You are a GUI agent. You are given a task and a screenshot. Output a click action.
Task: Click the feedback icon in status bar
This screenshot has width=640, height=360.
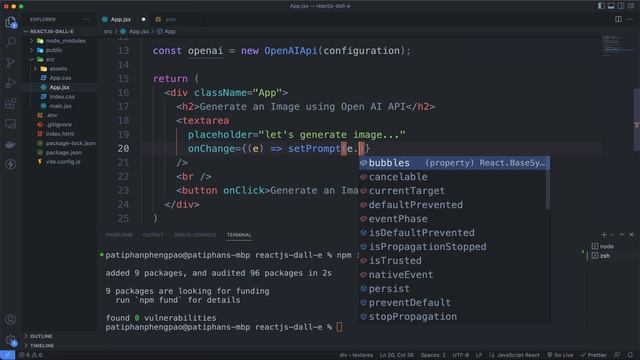click(x=618, y=355)
